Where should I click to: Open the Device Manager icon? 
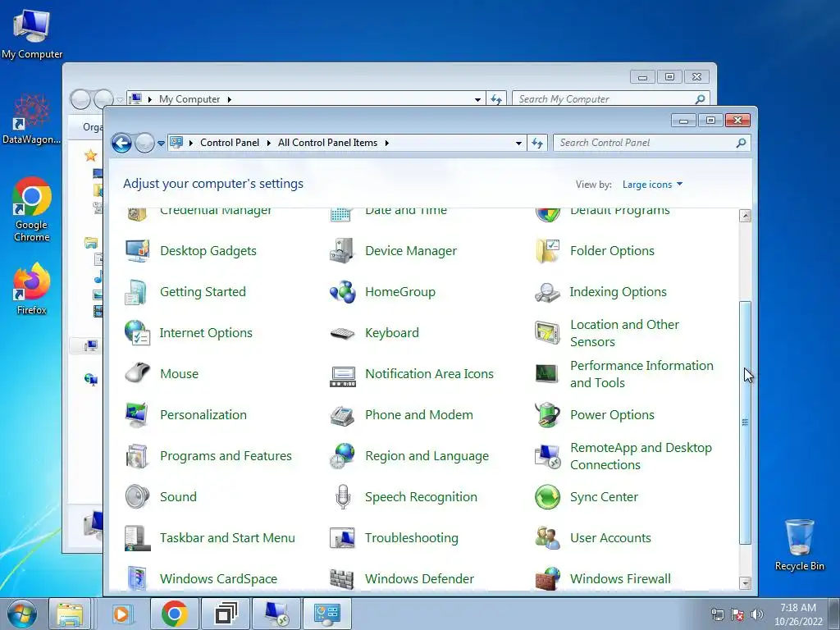tap(342, 251)
